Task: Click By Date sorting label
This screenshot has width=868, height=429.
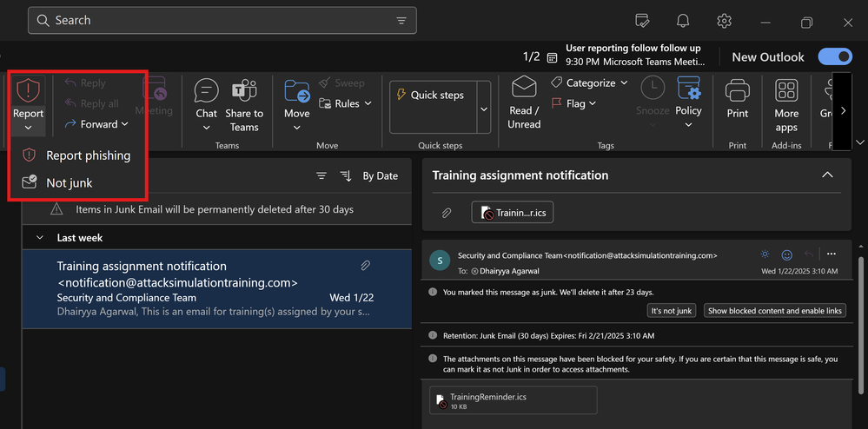Action: (381, 176)
